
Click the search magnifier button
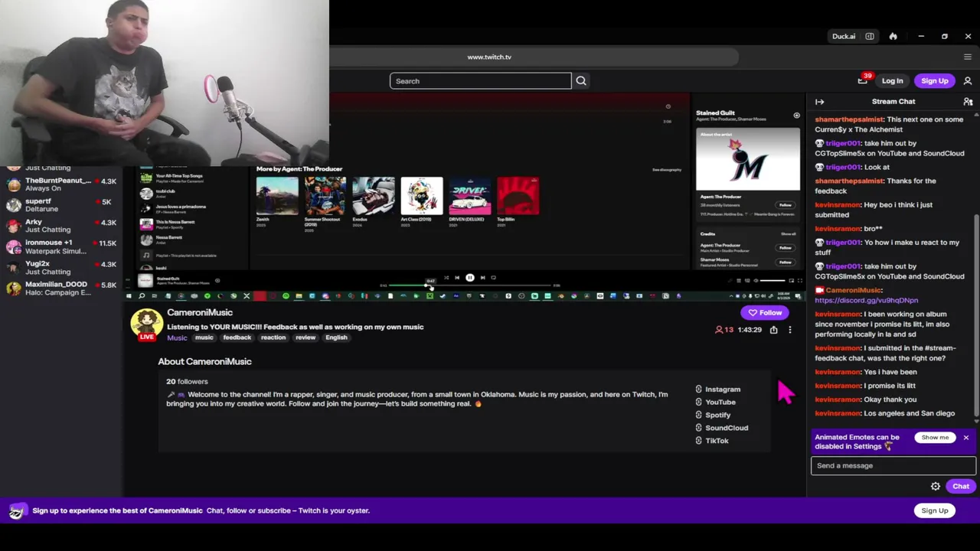[581, 81]
